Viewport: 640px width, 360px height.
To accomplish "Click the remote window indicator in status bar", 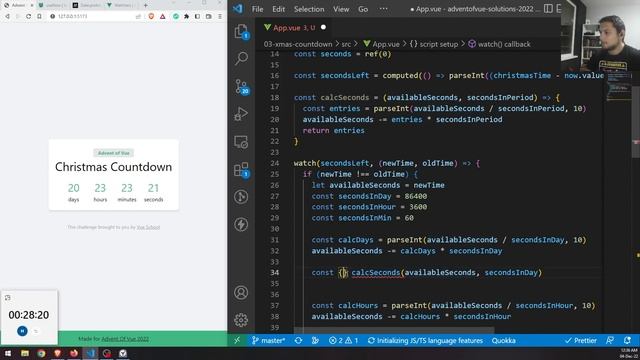I will pyautogui.click(x=237, y=340).
